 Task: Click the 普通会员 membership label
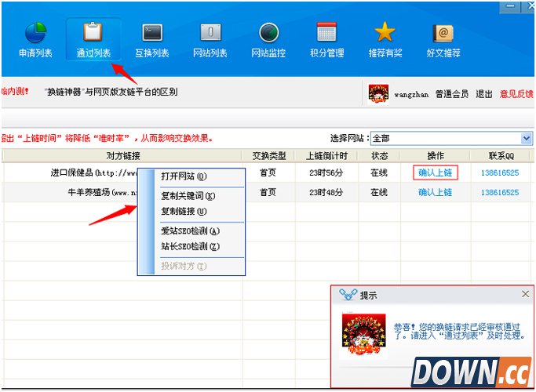click(452, 94)
